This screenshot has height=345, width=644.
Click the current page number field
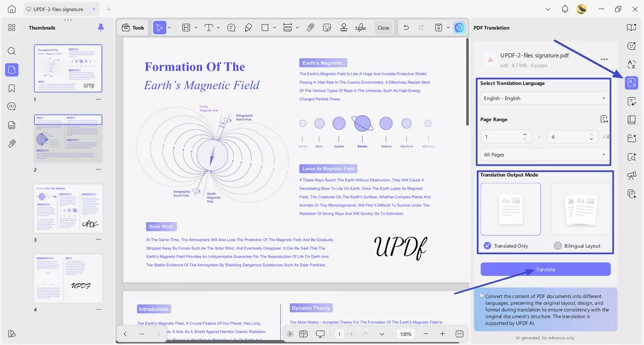click(339, 334)
